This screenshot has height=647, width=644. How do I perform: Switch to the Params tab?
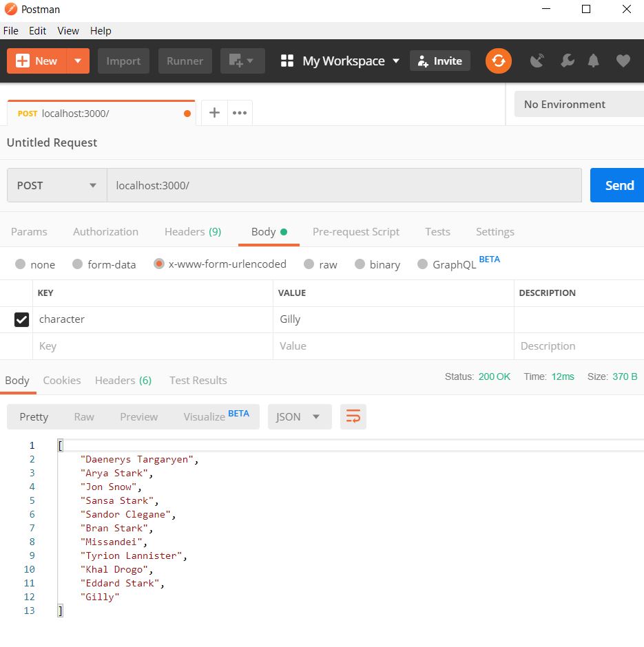(29, 231)
